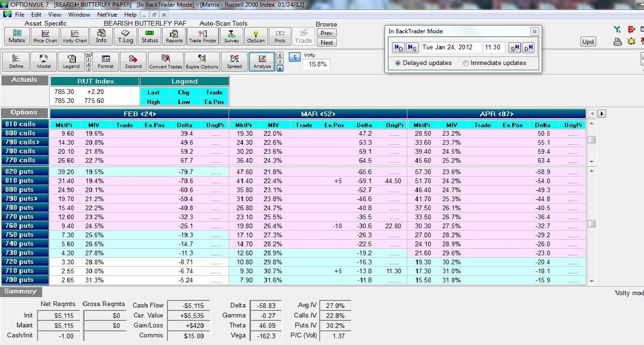Click the MAR <52> column header
The height and width of the screenshot is (345, 644).
click(318, 114)
